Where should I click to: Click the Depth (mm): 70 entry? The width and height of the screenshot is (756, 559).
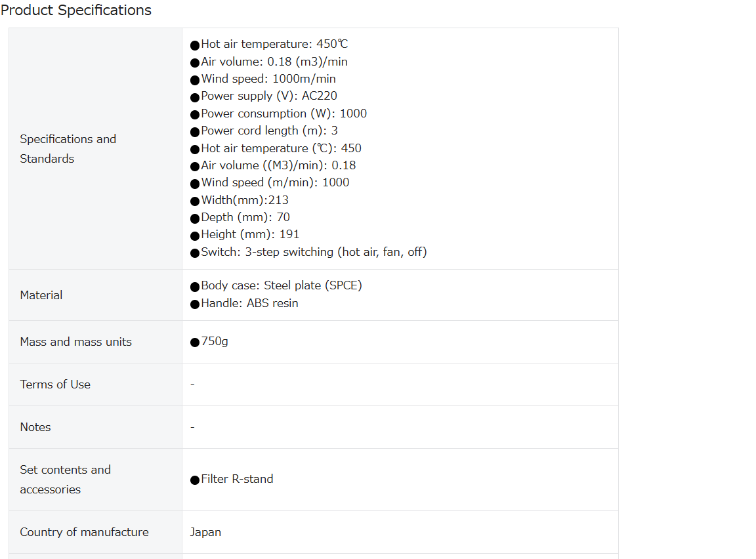(x=240, y=217)
